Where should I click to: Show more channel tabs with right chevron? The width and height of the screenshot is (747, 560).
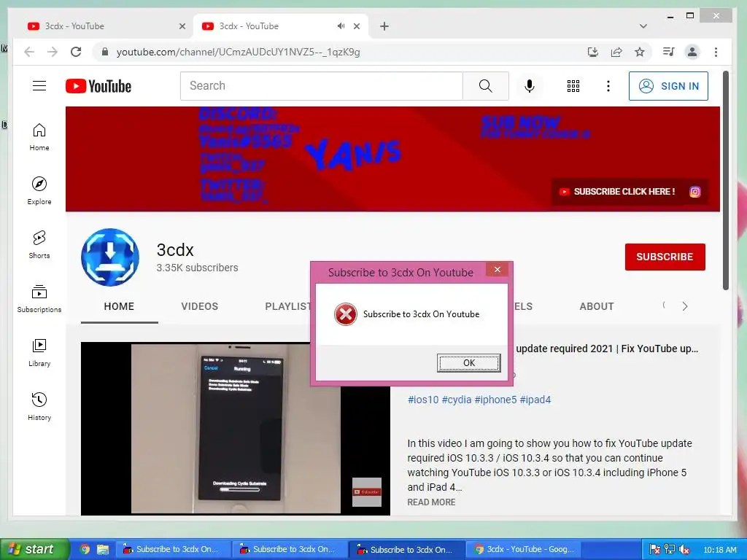pyautogui.click(x=684, y=306)
